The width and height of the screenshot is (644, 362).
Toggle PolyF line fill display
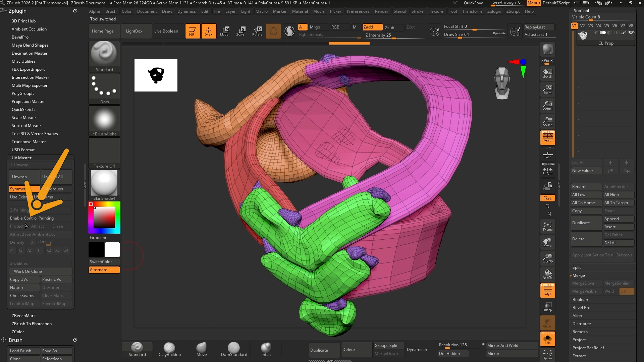point(547,291)
